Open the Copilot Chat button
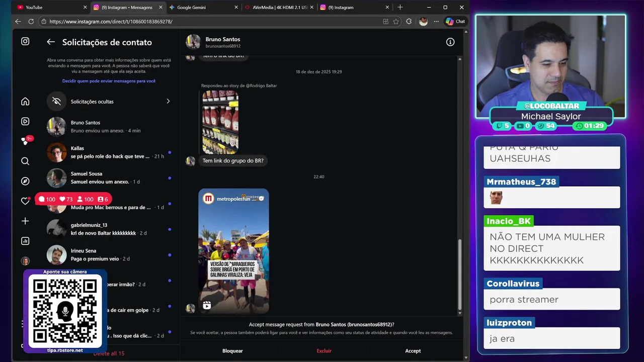The image size is (644, 362). point(455,22)
